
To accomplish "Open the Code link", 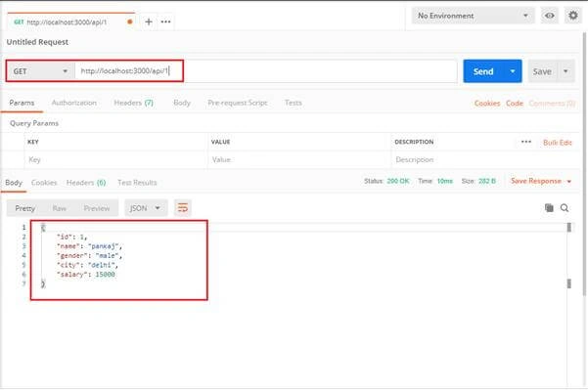I will click(x=514, y=103).
